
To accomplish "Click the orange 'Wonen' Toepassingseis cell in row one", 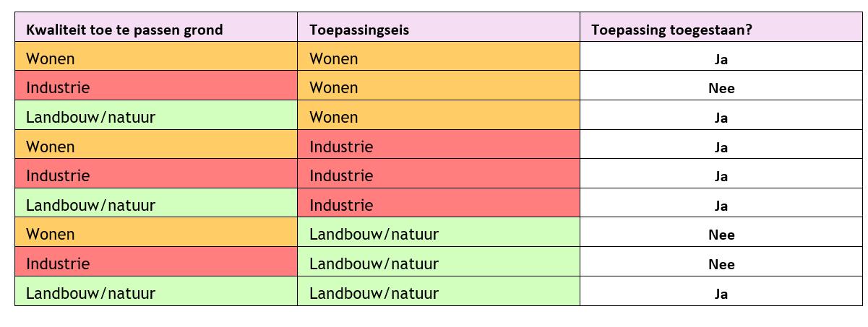I will click(334, 59).
